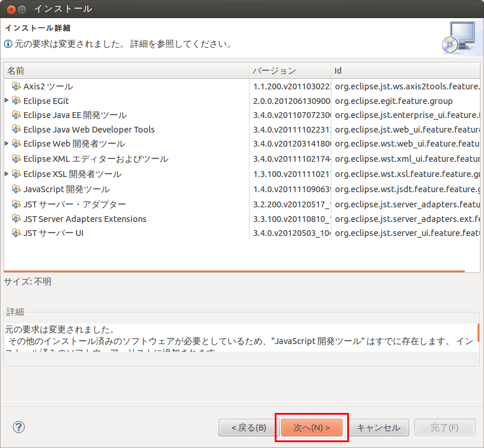Expand the Eclipse EGit tree node
Image resolution: width=484 pixels, height=448 pixels.
(x=6, y=100)
